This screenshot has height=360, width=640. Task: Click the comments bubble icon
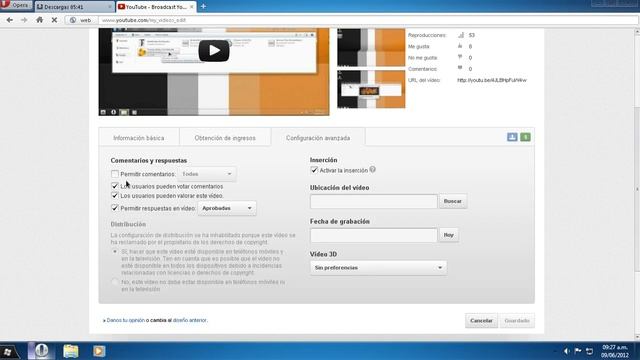pos(460,68)
